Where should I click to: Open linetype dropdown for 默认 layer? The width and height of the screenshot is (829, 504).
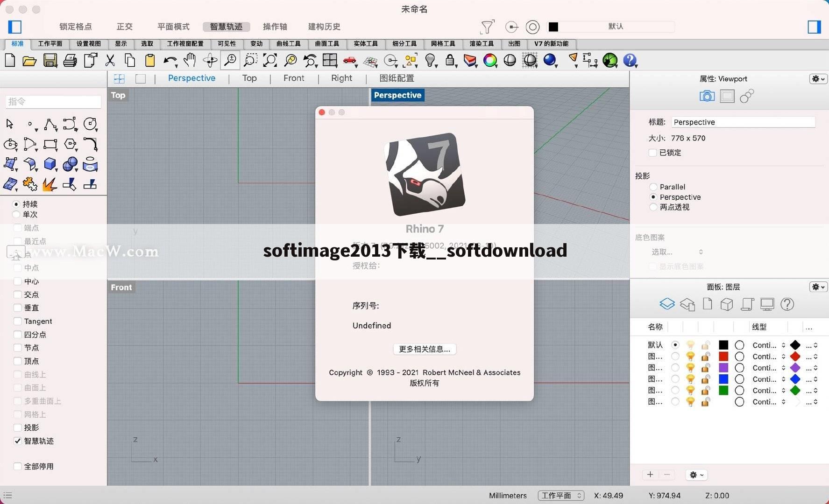click(769, 345)
